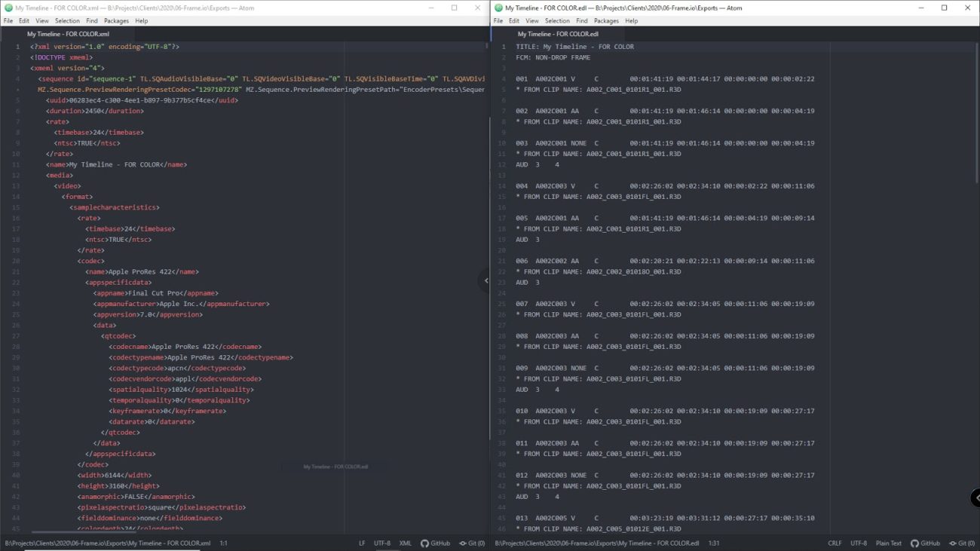Click EDL event line starting '006 A002C002 AA'
980x551 pixels.
click(665, 261)
